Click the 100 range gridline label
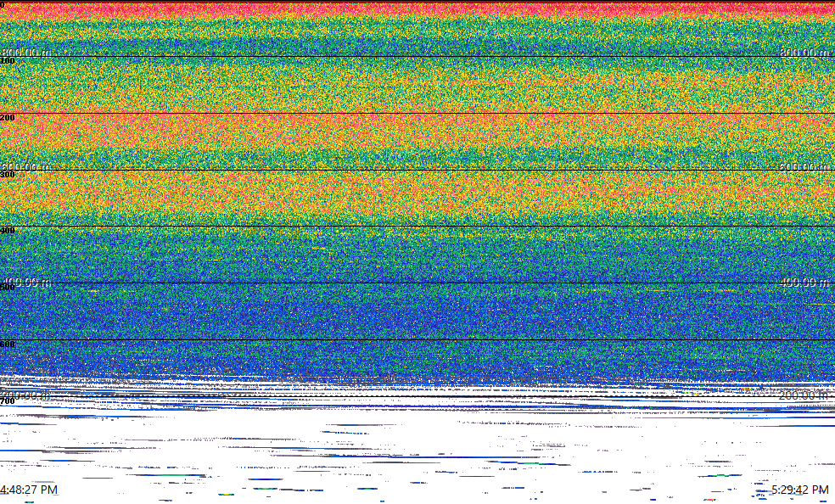This screenshot has height=504, width=835. click(8, 61)
